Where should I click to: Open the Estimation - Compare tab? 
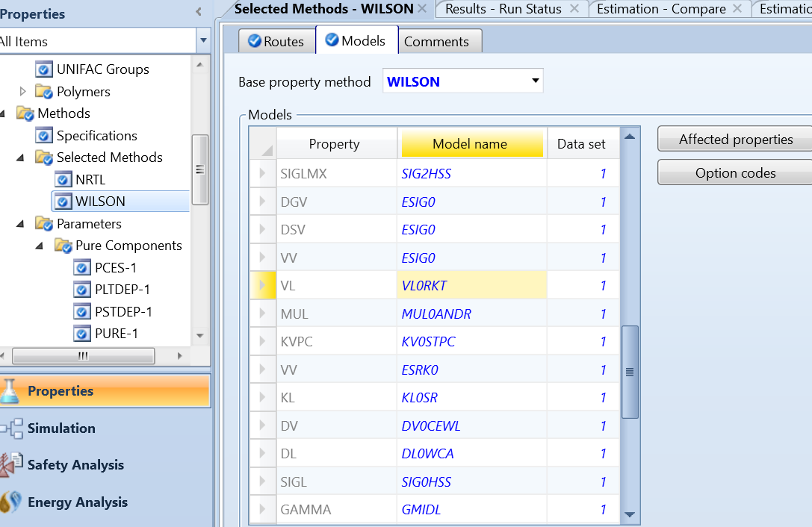point(661,9)
